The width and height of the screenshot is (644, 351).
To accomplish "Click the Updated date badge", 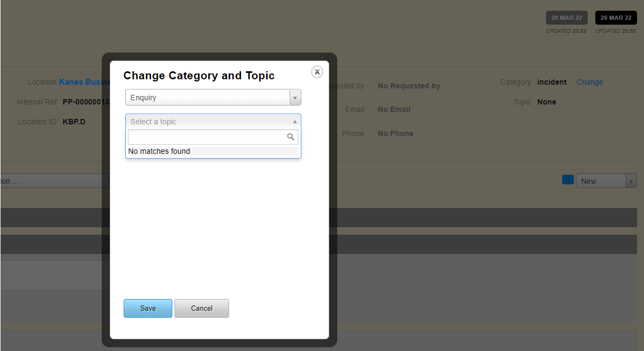I will point(616,18).
